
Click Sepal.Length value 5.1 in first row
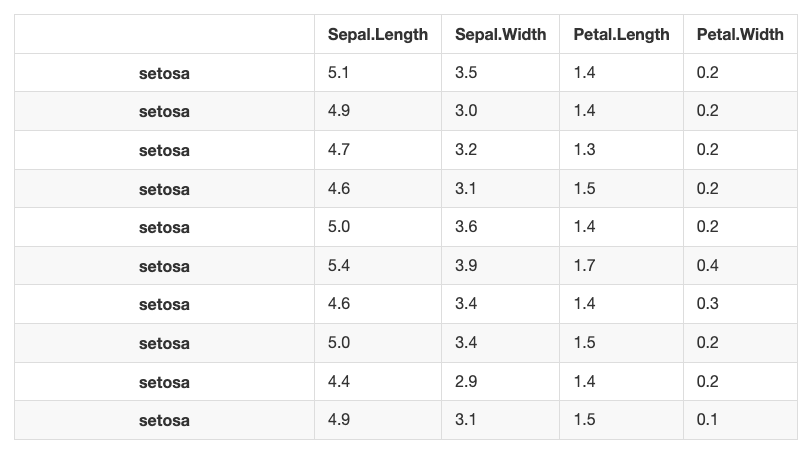coord(378,73)
